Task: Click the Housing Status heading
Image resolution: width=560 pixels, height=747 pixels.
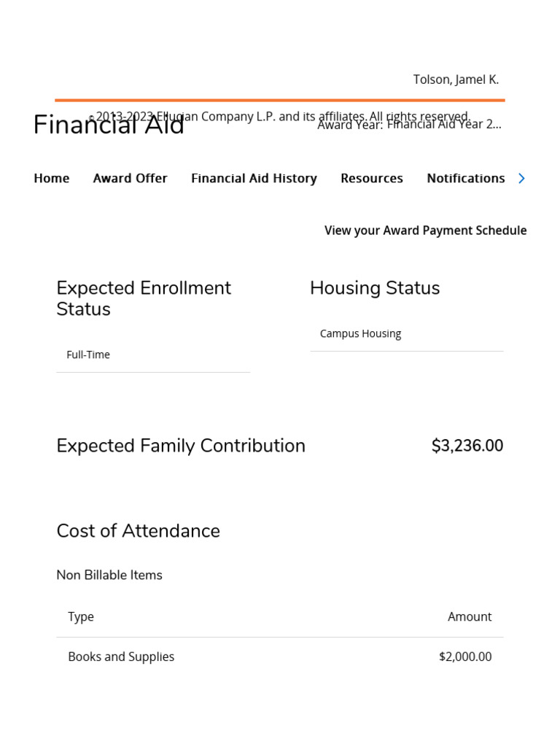Action: tap(375, 288)
